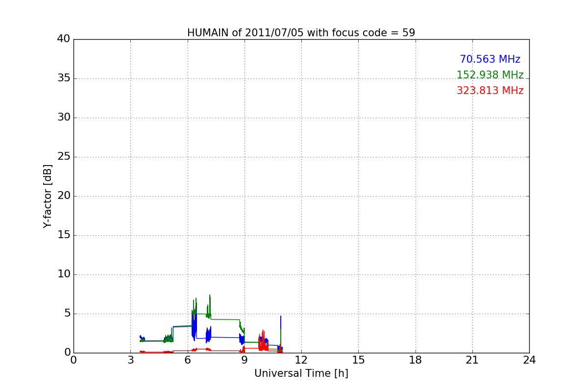Screen dimensions: 588x392
Task: Click x-axis tick label '18'
Action: click(416, 360)
